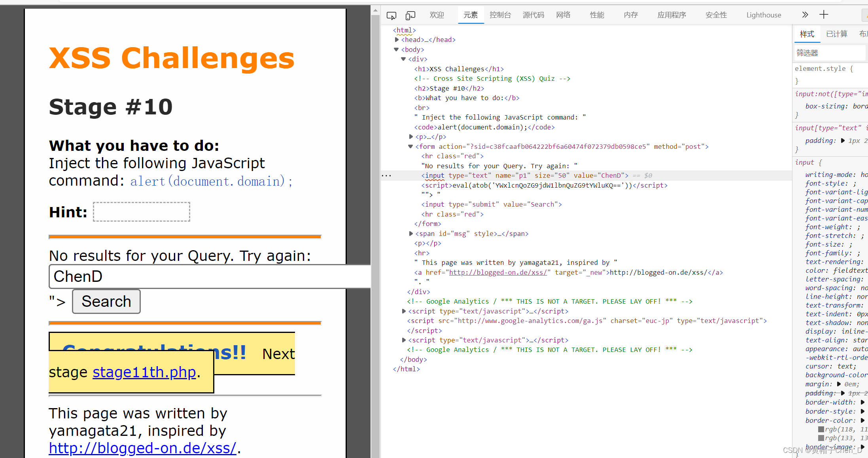Image resolution: width=868 pixels, height=458 pixels.
Task: Select the code alert(document.domain) node
Action: coord(484,127)
